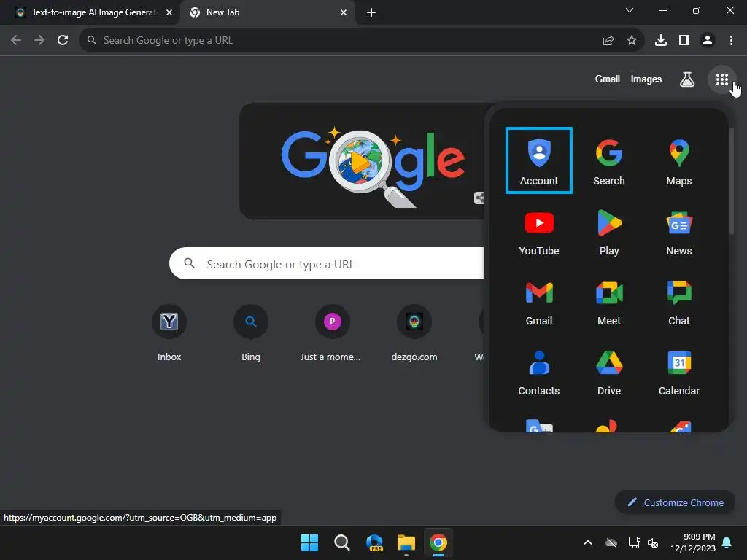Open the taskbar clock and date
This screenshot has width=747, height=560.
(x=693, y=542)
